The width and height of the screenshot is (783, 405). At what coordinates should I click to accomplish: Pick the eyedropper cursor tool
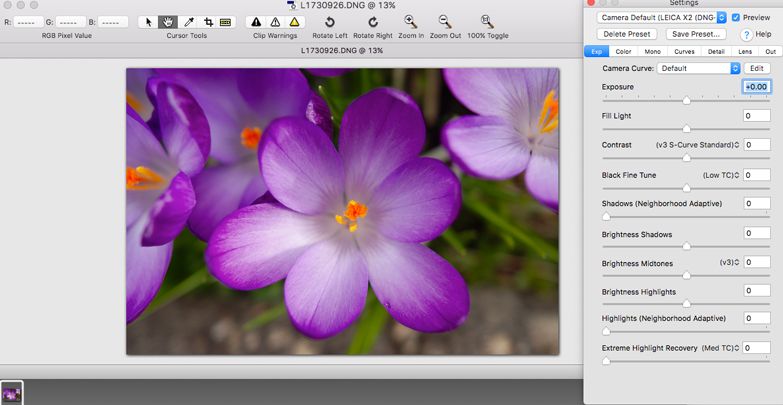tap(188, 21)
